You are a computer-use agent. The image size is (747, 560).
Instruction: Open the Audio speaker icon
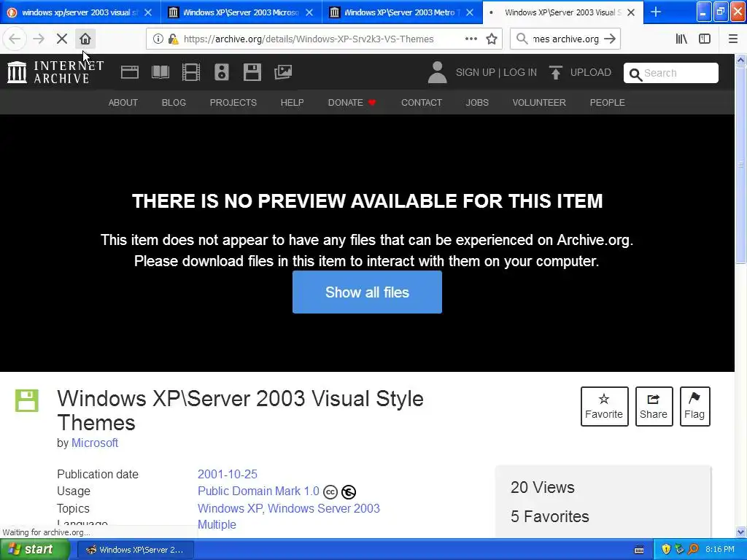pos(222,72)
